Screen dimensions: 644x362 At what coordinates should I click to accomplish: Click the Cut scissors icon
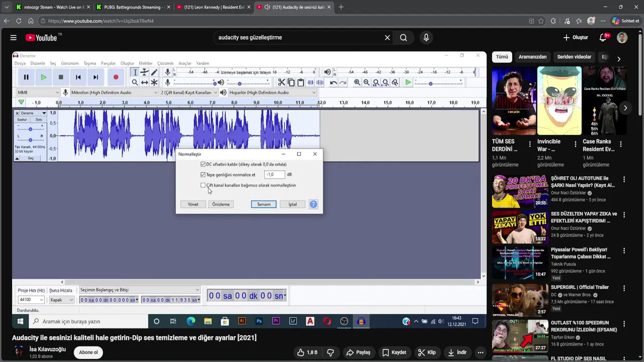tap(282, 82)
